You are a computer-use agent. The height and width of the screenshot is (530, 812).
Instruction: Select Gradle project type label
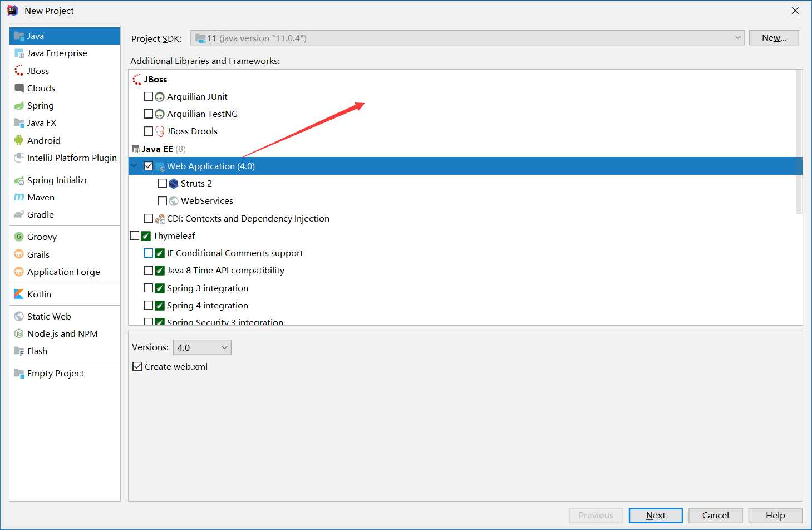point(41,215)
